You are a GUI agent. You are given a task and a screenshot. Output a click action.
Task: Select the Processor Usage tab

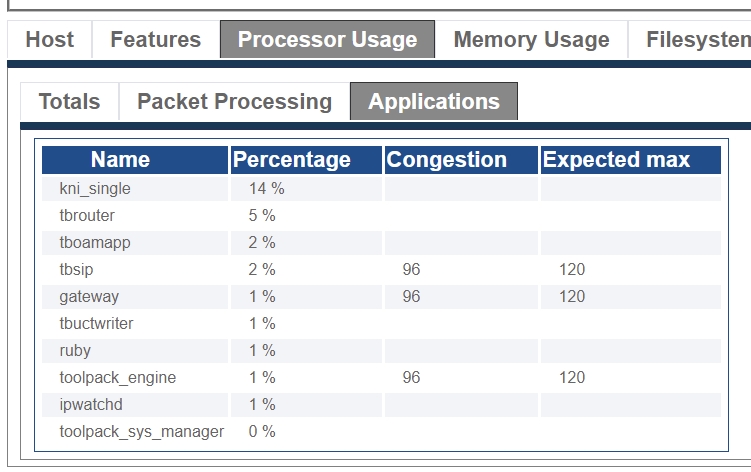[327, 40]
